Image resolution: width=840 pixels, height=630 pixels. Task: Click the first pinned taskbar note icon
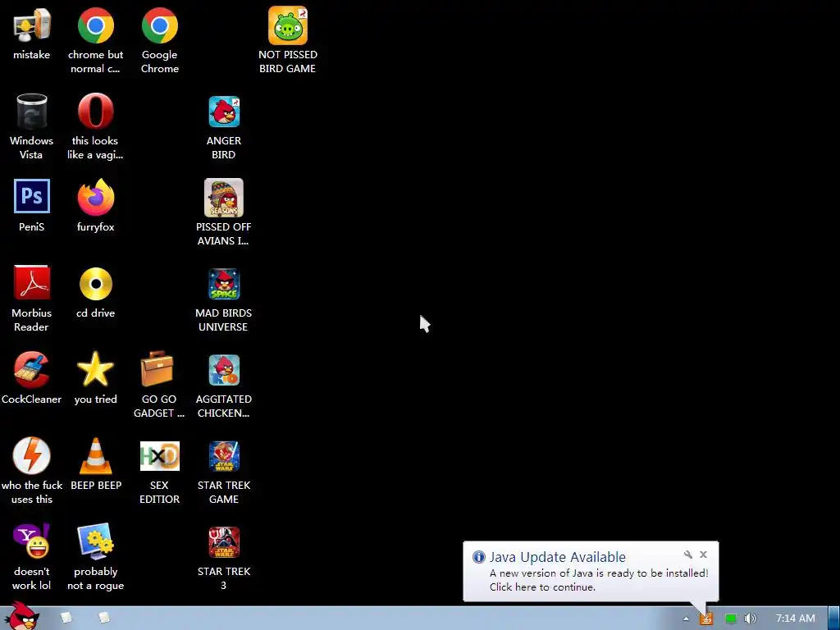click(66, 618)
